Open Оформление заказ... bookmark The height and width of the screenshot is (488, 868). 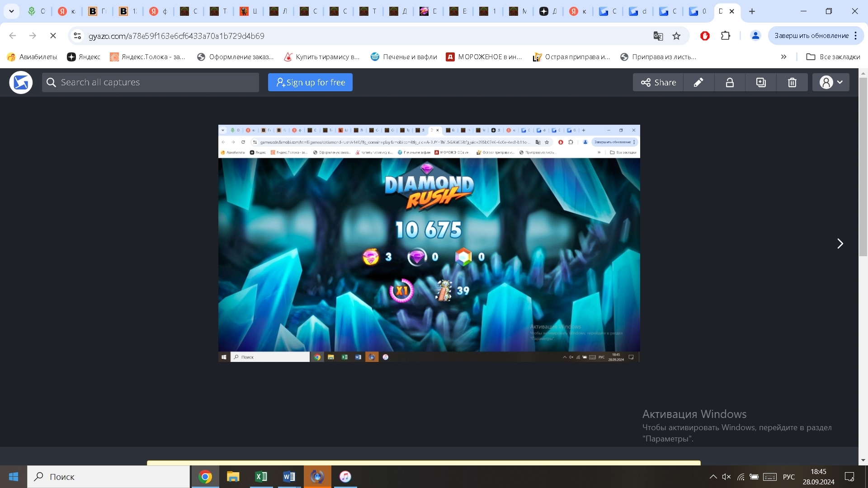point(236,57)
